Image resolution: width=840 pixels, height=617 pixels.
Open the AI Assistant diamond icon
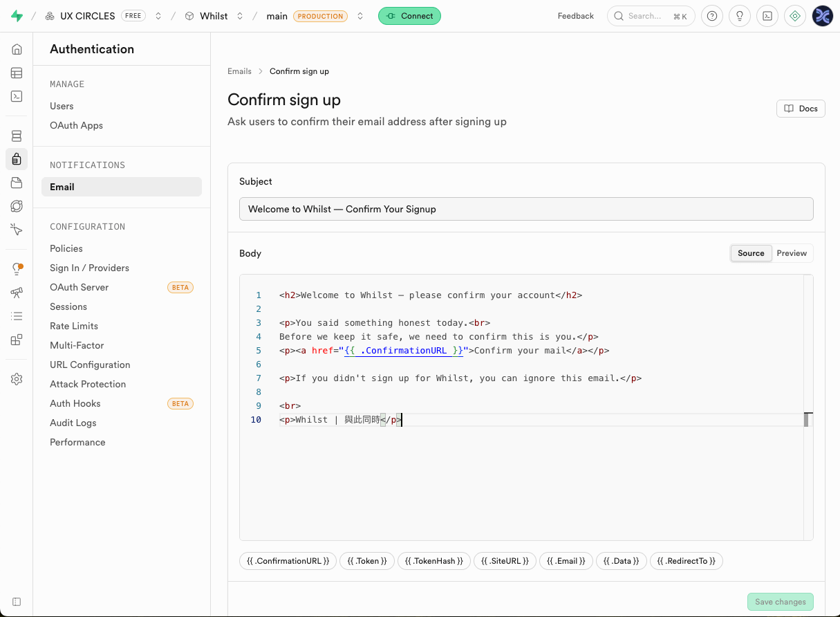pos(795,16)
